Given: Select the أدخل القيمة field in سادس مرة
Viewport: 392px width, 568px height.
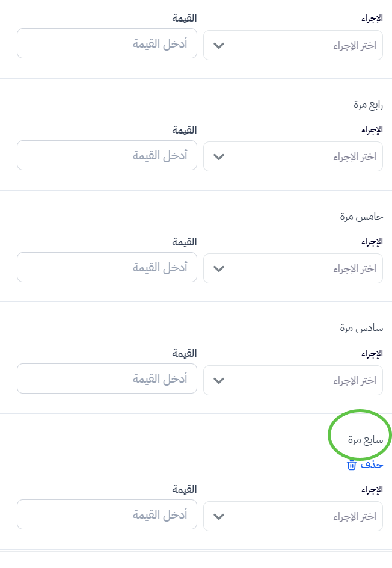Looking at the screenshot, I should (x=107, y=378).
